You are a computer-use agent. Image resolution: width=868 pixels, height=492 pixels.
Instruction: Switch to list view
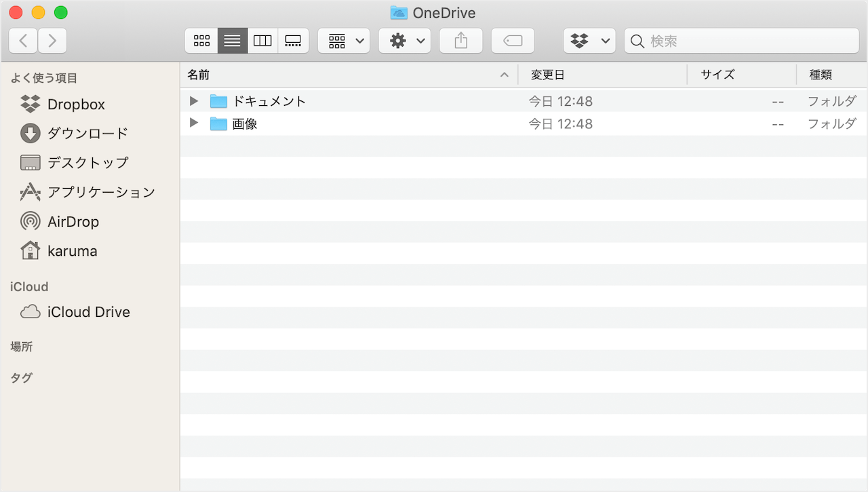tap(233, 41)
